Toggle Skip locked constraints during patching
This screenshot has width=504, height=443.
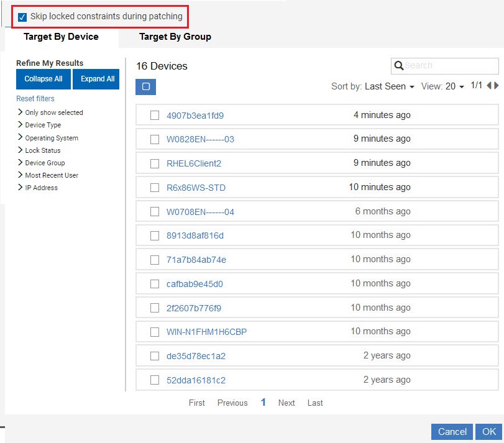coord(22,17)
